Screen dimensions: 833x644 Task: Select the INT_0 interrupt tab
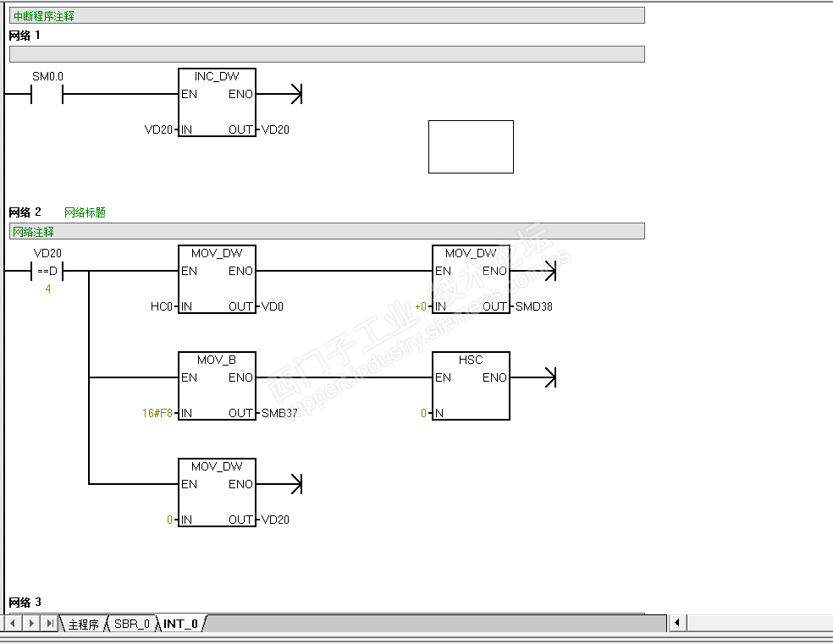[x=180, y=624]
